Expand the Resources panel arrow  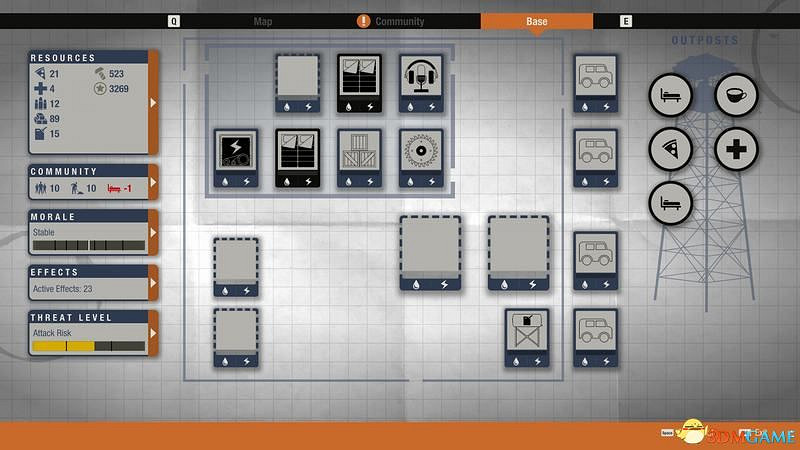point(153,102)
